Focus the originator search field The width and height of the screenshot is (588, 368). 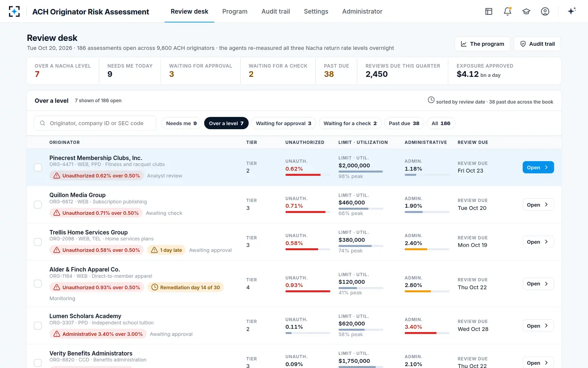tap(95, 123)
